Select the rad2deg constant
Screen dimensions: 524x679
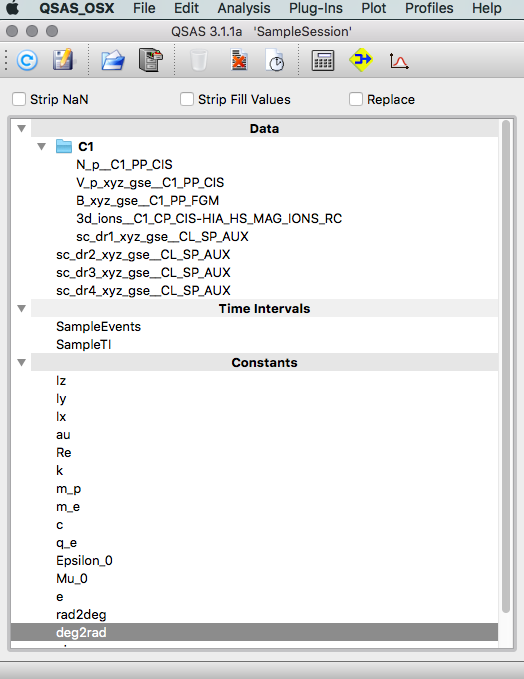(81, 615)
